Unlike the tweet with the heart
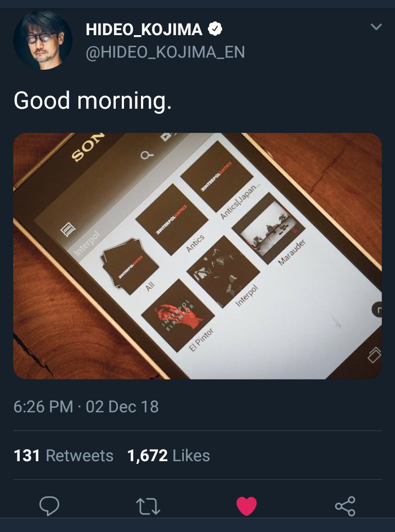Screen dimensions: 395x532 [x=246, y=506]
